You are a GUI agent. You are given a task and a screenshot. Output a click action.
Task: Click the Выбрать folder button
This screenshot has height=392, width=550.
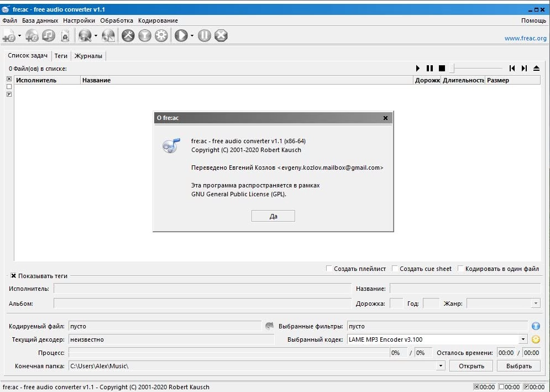point(519,366)
